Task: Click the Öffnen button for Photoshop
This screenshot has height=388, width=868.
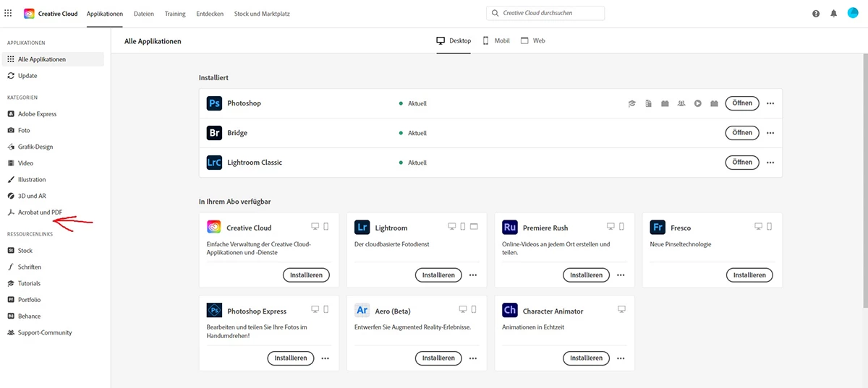Action: [x=742, y=103]
